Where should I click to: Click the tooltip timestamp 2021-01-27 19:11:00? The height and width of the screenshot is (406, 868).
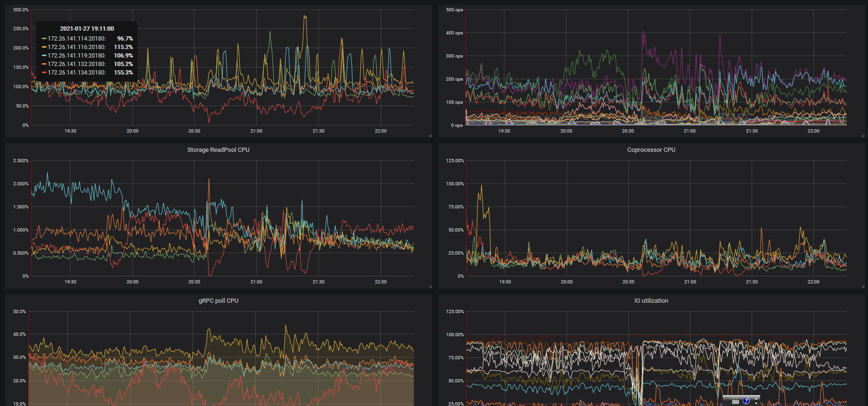(87, 29)
